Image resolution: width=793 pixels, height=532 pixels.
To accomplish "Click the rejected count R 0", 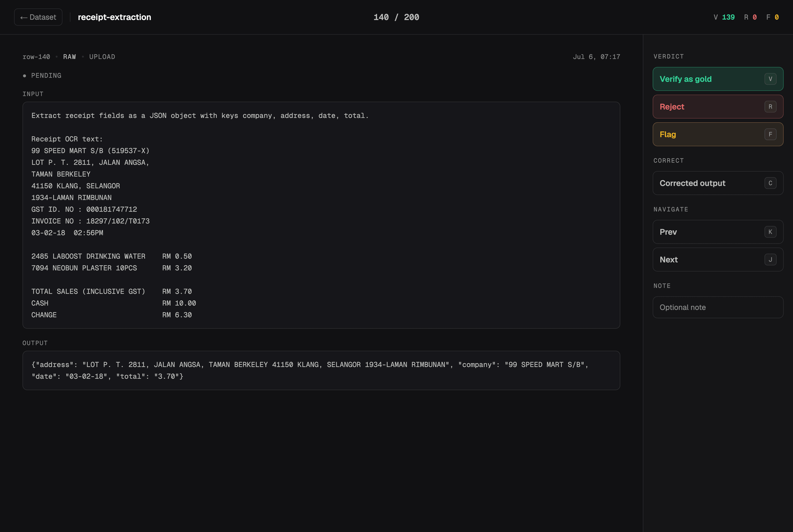I will (x=750, y=17).
